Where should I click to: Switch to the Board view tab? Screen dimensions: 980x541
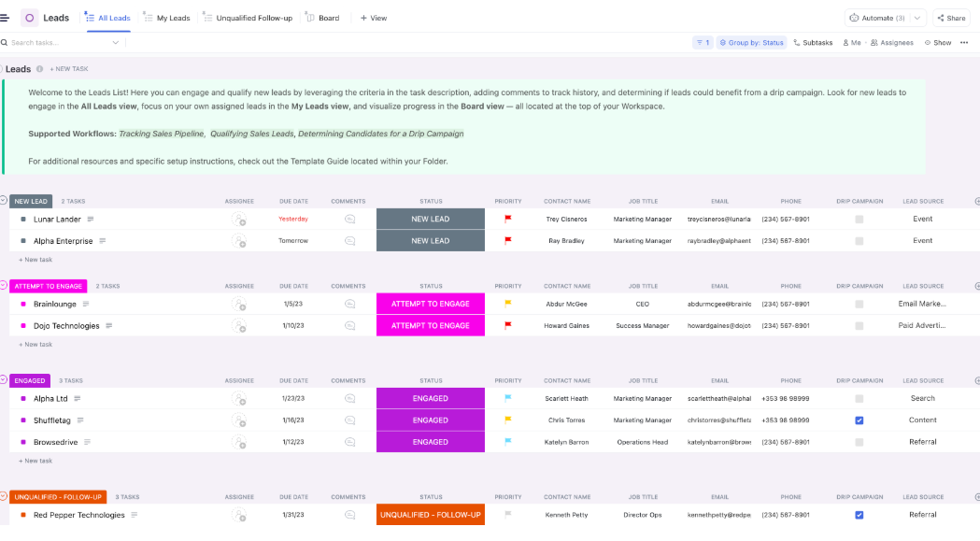click(323, 18)
